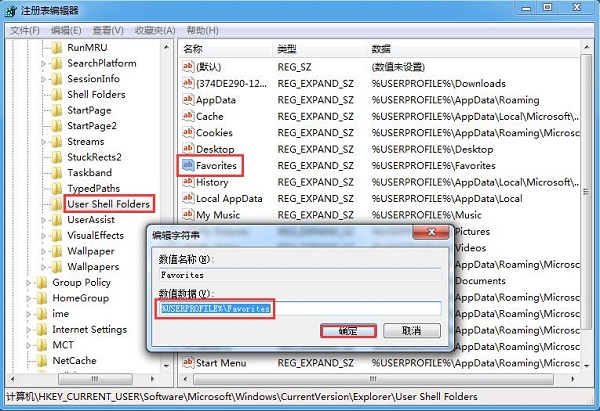Confirm the edit with 确定 button
This screenshot has height=411, width=600.
(348, 330)
